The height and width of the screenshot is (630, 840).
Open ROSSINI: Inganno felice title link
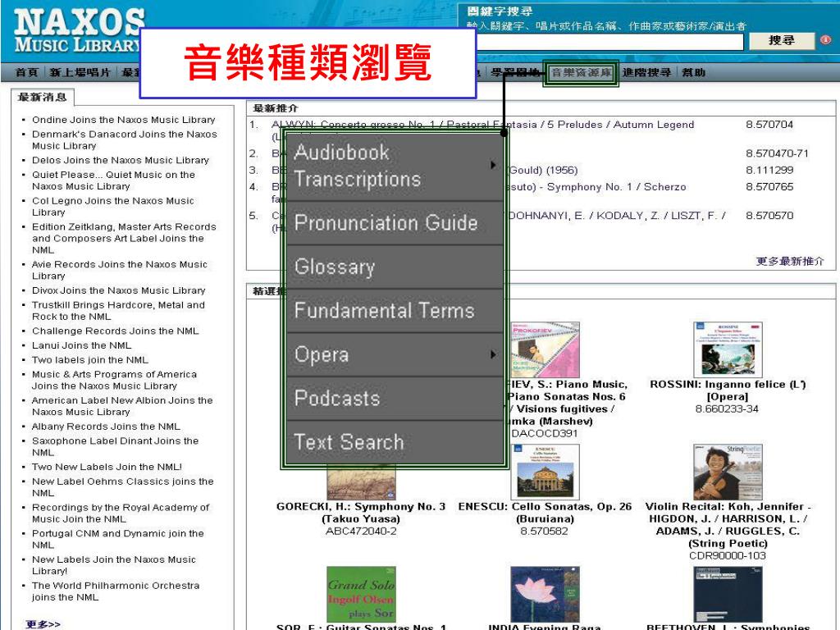tap(728, 390)
